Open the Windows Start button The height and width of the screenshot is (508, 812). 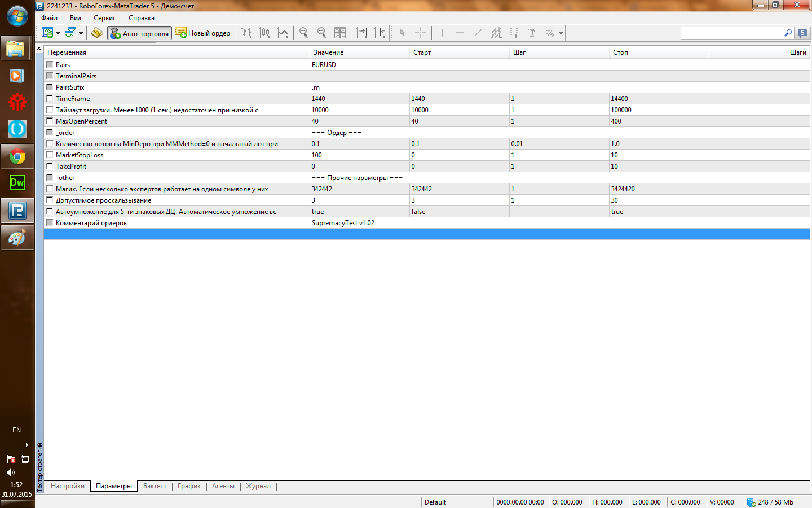(x=17, y=16)
